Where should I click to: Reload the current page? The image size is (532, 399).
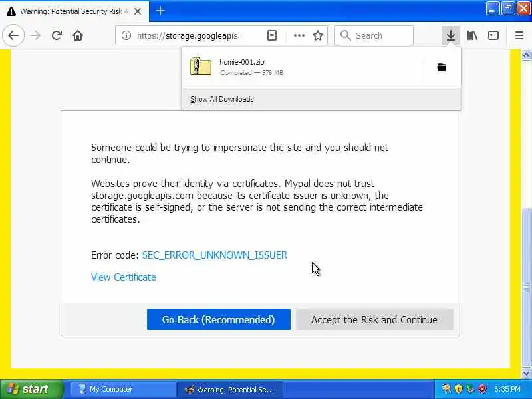pyautogui.click(x=57, y=35)
